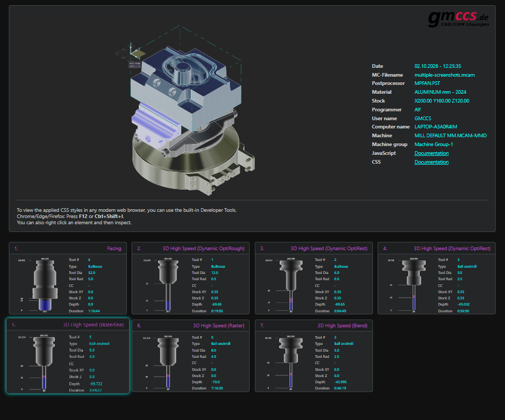This screenshot has height=420, width=505.
Task: Select the '3D High Speed (Raster)' title
Action: tap(219, 326)
